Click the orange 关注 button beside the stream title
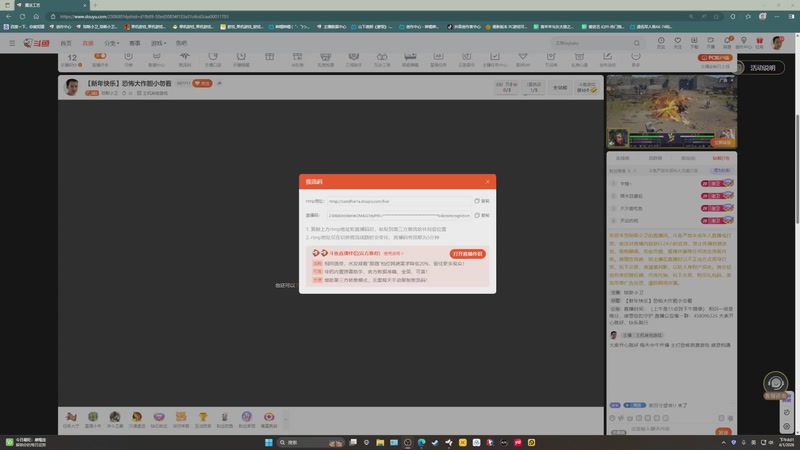This screenshot has height=450, width=800. (x=203, y=83)
